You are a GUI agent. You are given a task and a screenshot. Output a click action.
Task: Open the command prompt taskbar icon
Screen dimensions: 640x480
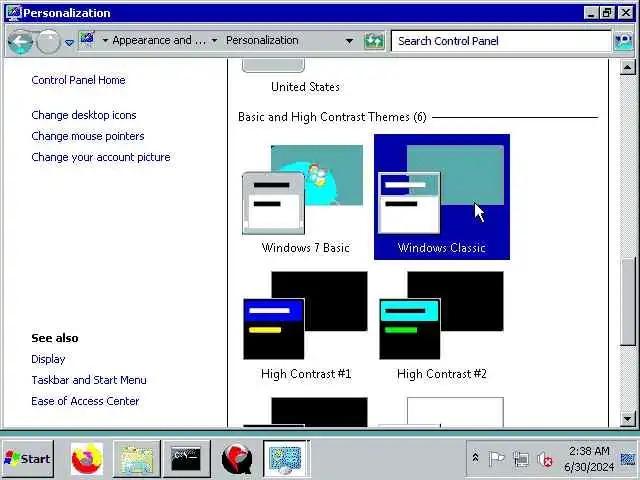point(187,459)
